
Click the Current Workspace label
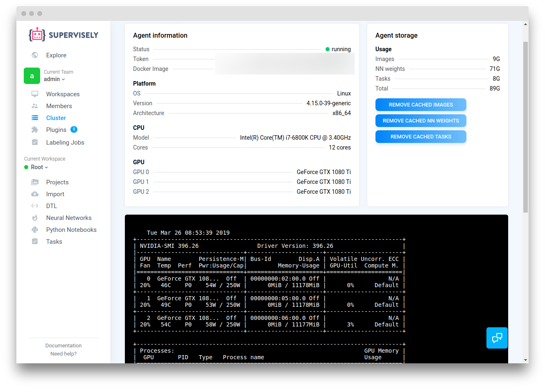45,159
